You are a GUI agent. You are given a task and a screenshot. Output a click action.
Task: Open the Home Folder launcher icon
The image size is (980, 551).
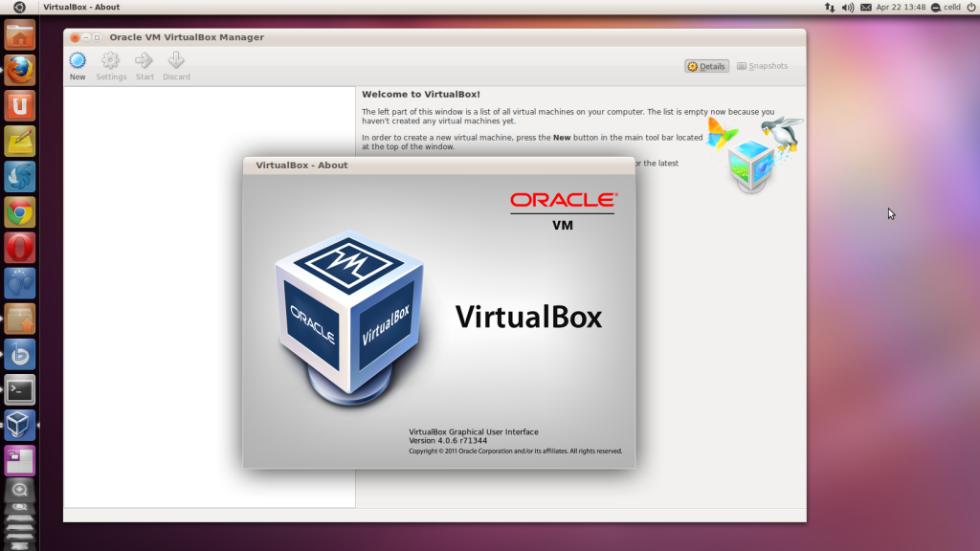[20, 34]
